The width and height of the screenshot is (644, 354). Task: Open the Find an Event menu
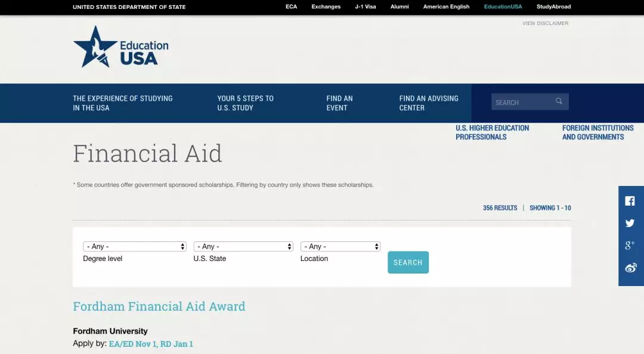pyautogui.click(x=340, y=103)
